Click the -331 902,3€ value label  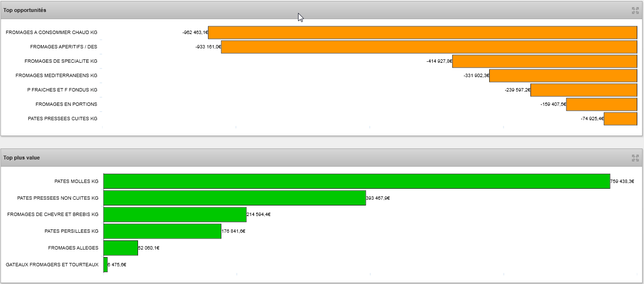476,76
